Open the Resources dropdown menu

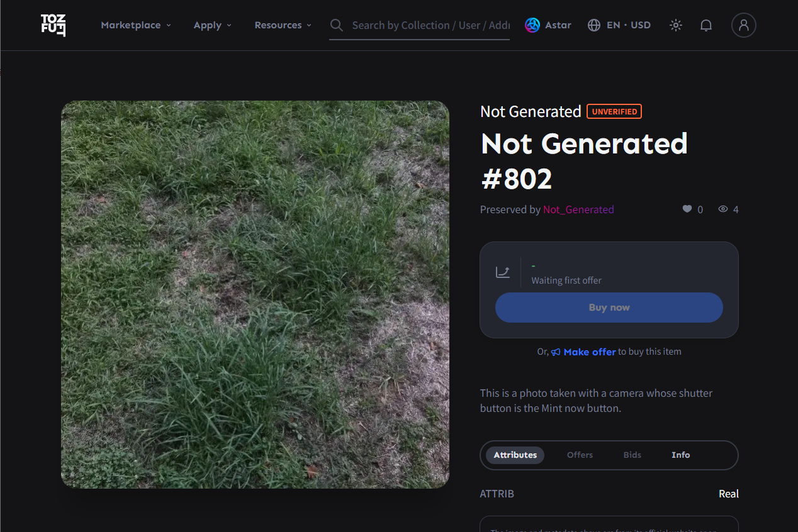click(283, 25)
